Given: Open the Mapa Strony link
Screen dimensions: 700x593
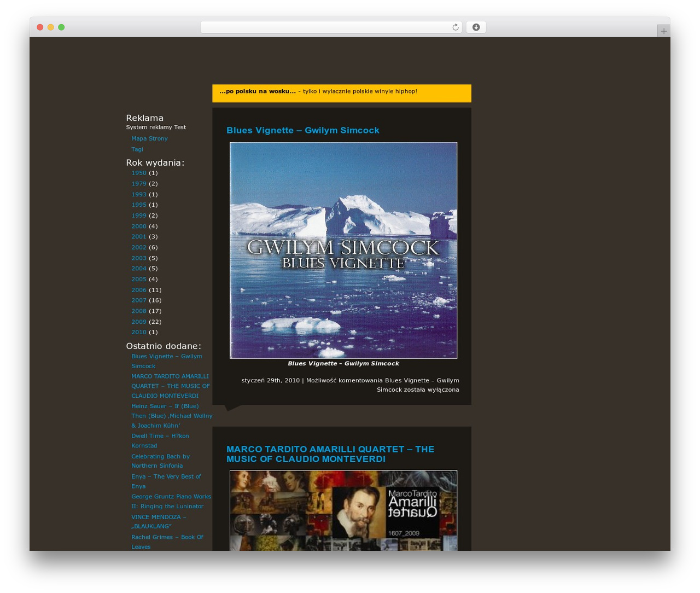Looking at the screenshot, I should click(149, 138).
